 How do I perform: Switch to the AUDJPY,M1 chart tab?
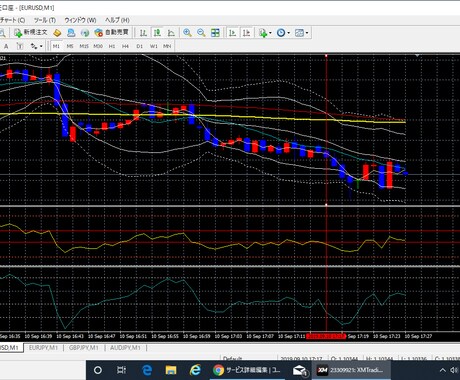[125, 348]
